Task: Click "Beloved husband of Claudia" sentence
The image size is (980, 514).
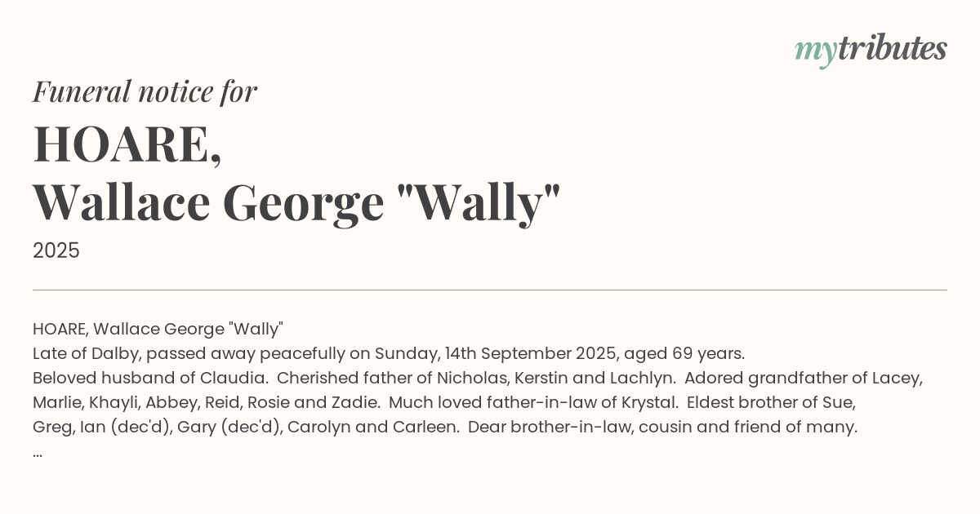Action: click(150, 379)
